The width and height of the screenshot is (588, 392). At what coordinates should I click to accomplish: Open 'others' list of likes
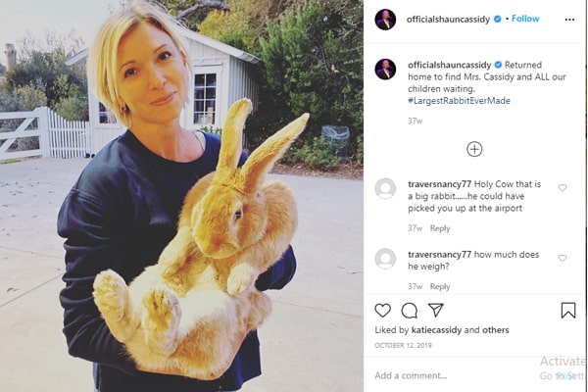495,330
